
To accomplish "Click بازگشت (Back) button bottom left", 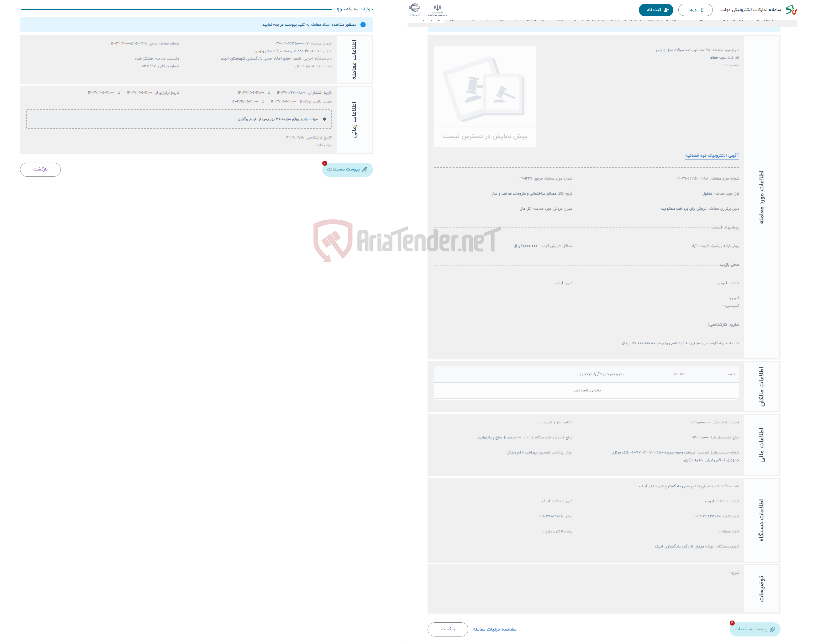I will pyautogui.click(x=40, y=169).
